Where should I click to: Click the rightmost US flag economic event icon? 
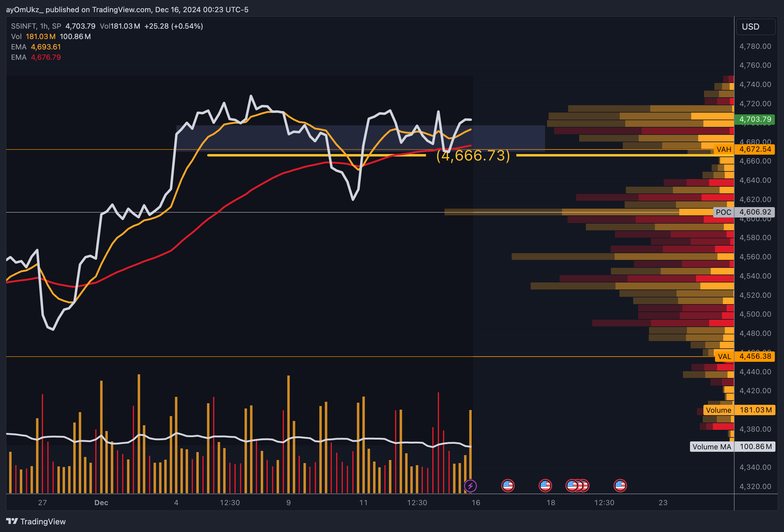(620, 486)
